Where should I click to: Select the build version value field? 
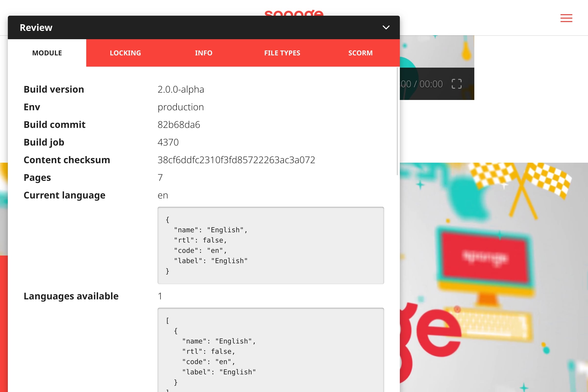pyautogui.click(x=181, y=89)
